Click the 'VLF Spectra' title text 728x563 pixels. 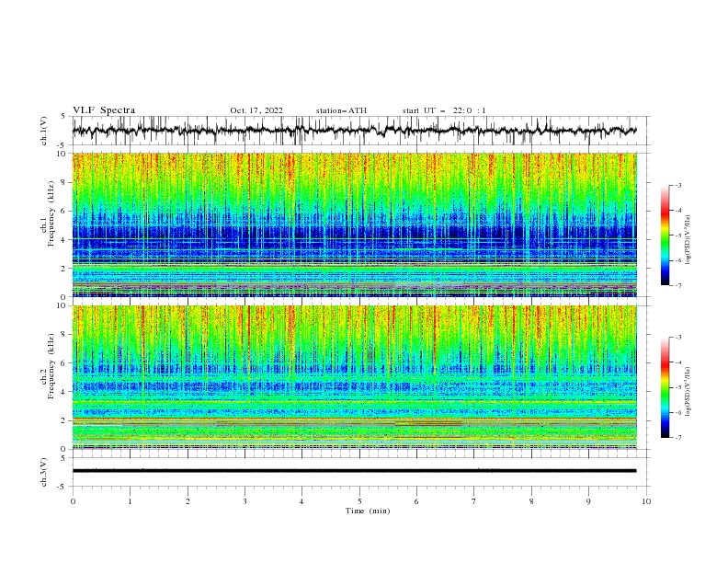104,110
